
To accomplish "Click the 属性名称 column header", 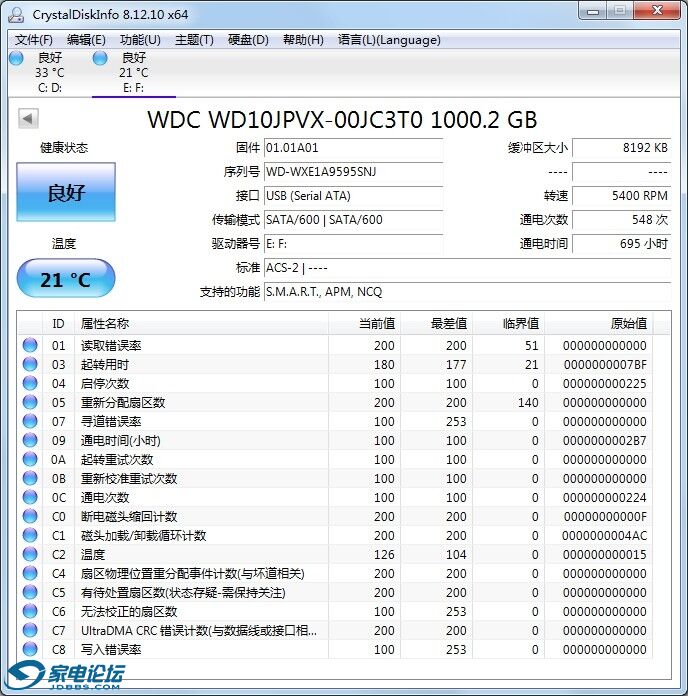I will tap(105, 324).
